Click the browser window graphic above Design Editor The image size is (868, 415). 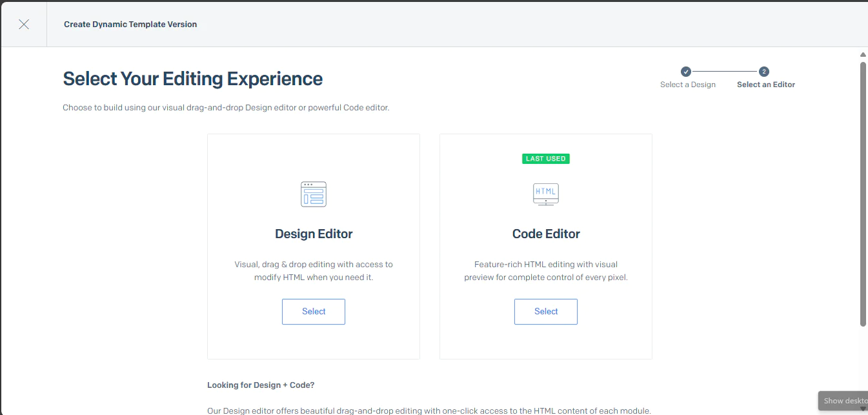click(314, 194)
